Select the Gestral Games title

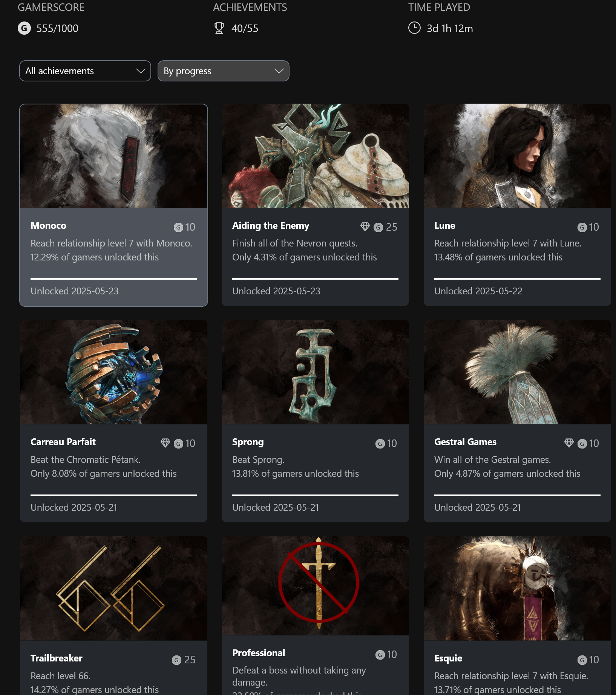(465, 442)
